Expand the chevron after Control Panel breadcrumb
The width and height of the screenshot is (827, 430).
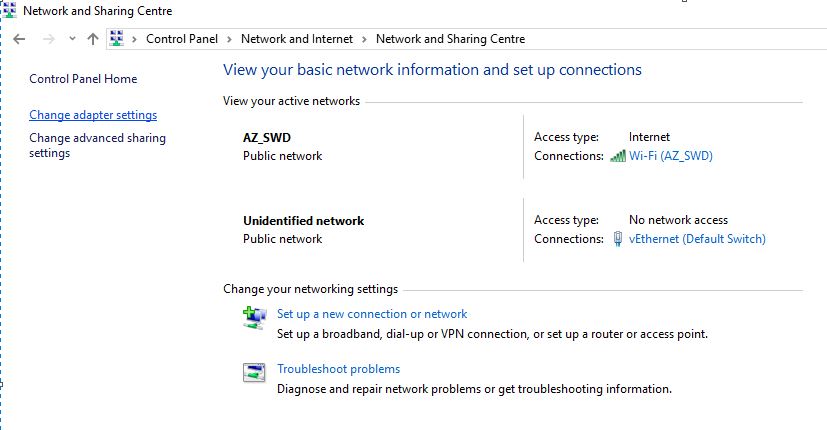tap(229, 39)
